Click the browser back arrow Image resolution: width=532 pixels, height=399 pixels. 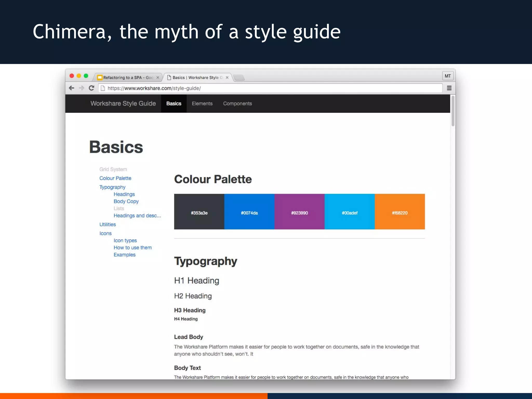(x=72, y=88)
